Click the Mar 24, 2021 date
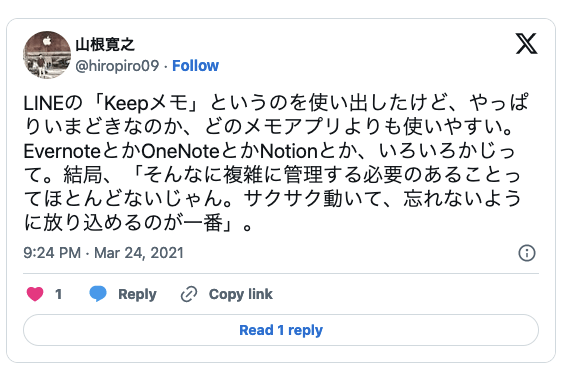 pyautogui.click(x=139, y=253)
